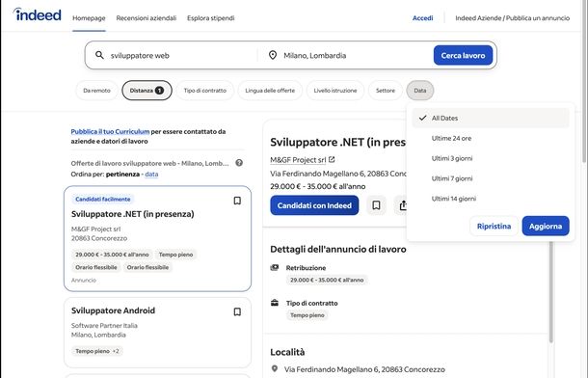Viewport: 588px width, 378px height.
Task: Click the Località map pin icon
Action: 275,369
